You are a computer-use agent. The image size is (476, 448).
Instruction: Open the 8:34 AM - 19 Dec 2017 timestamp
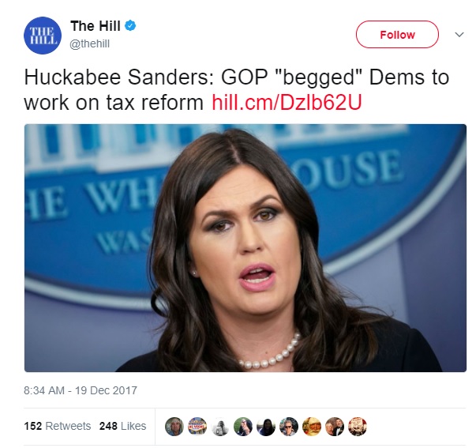pyautogui.click(x=81, y=390)
